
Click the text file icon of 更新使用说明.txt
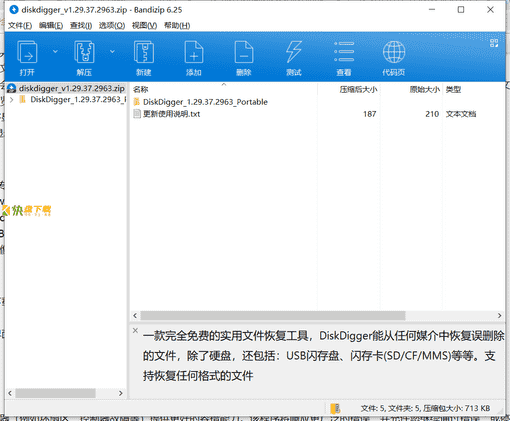[137, 114]
